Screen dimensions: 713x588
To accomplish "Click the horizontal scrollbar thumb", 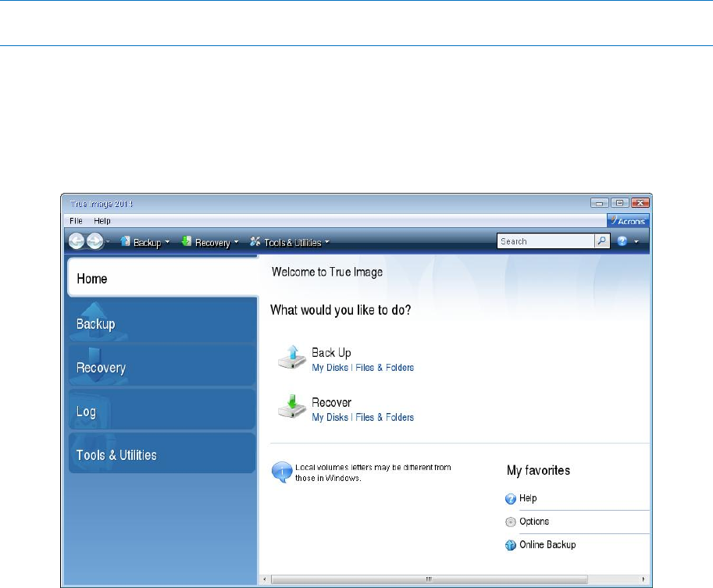I will pos(429,579).
